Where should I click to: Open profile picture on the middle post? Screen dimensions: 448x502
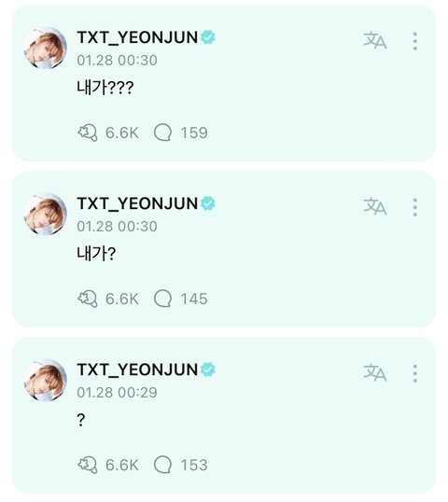(46, 214)
